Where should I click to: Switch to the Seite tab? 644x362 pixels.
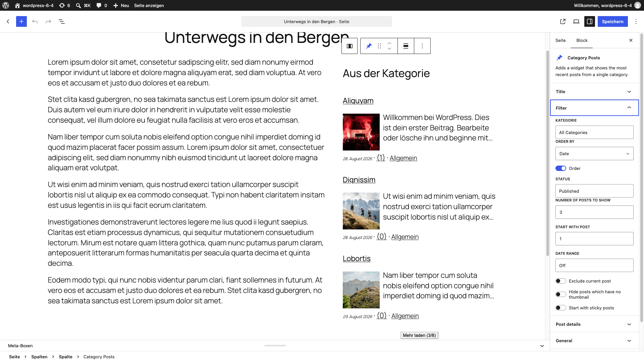pyautogui.click(x=560, y=40)
